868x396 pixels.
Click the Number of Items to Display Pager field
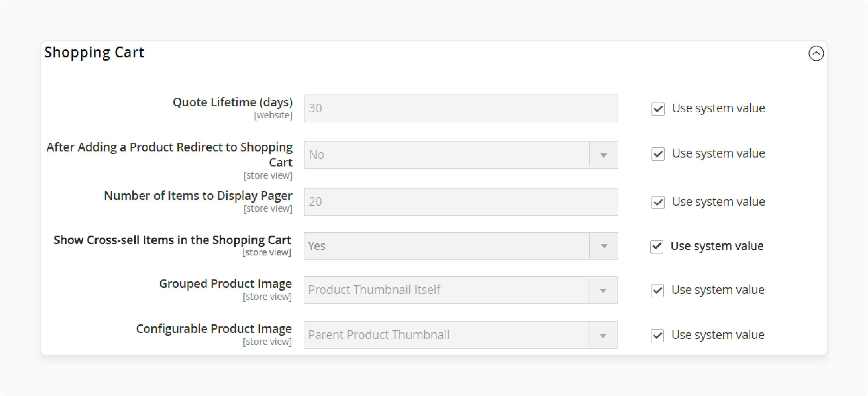tap(461, 202)
